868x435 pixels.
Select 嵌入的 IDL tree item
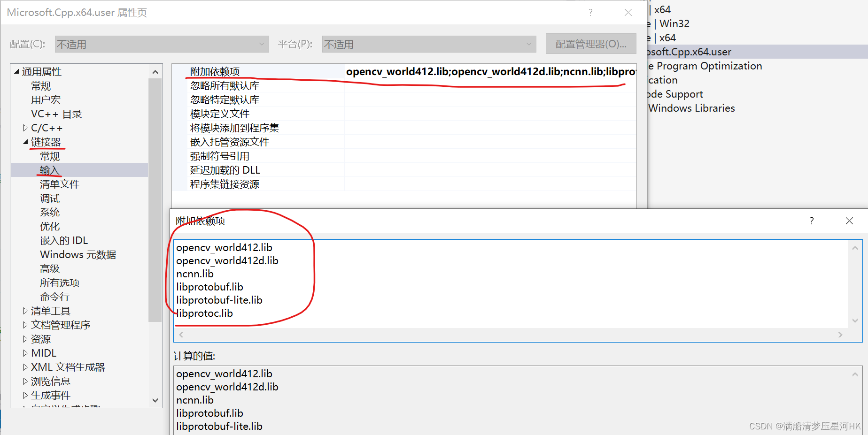[x=64, y=241]
